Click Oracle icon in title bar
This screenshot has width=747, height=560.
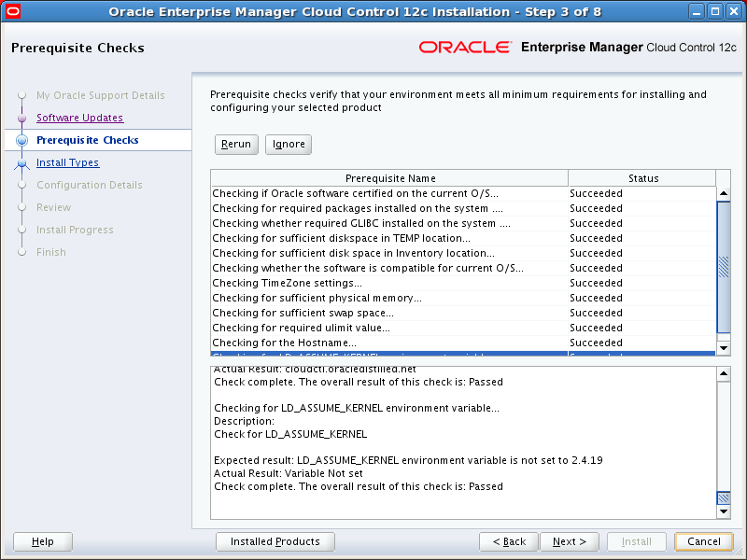click(x=12, y=11)
